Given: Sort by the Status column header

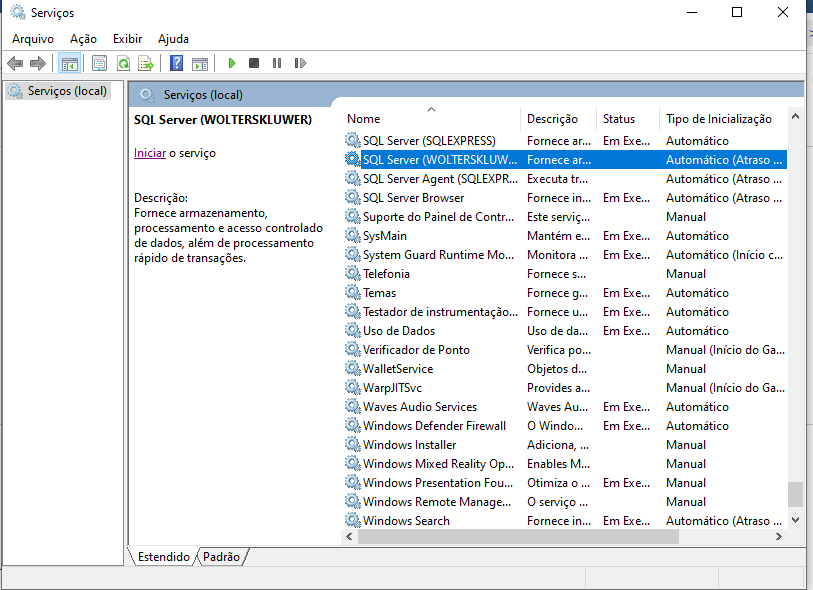Looking at the screenshot, I should 627,119.
